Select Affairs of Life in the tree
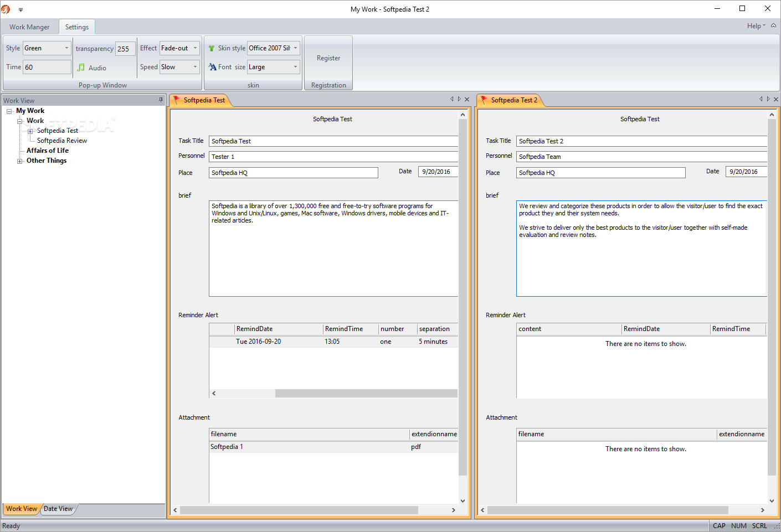The width and height of the screenshot is (781, 532). click(48, 151)
